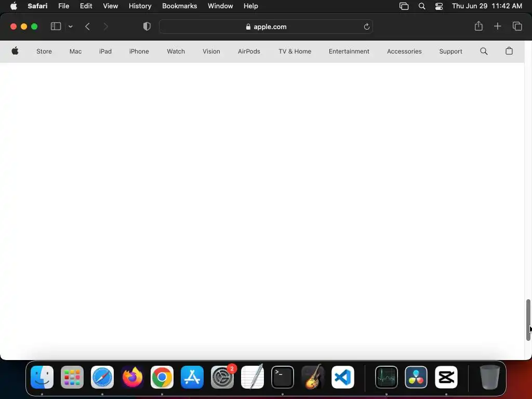
Task: Launch GarageBand from the Dock
Action: coord(312,377)
